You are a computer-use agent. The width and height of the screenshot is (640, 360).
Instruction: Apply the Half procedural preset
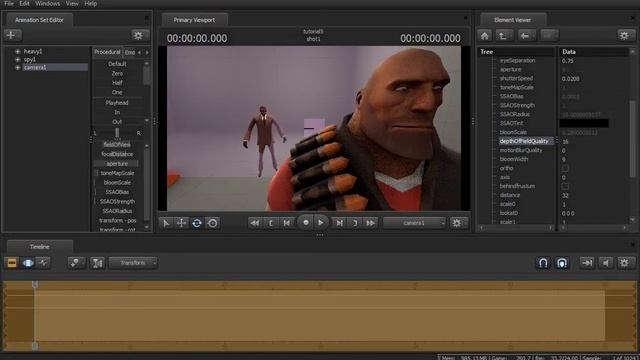coord(117,83)
